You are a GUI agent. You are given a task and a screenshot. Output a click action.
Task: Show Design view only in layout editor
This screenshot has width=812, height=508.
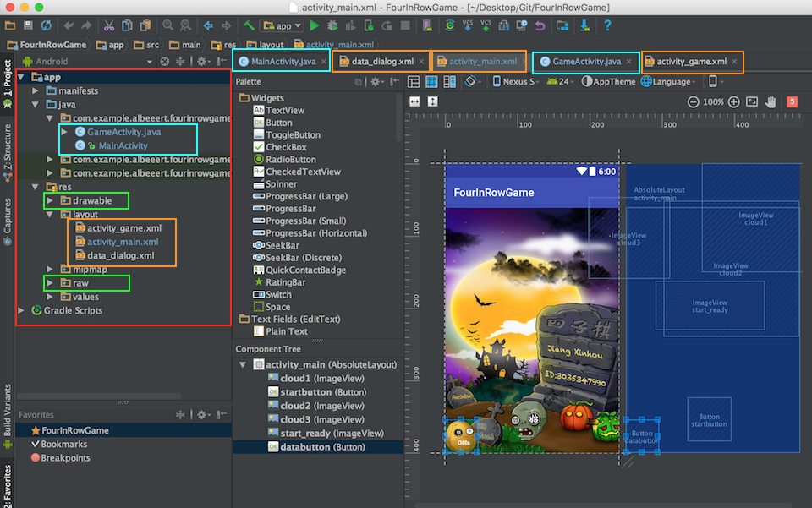(414, 82)
